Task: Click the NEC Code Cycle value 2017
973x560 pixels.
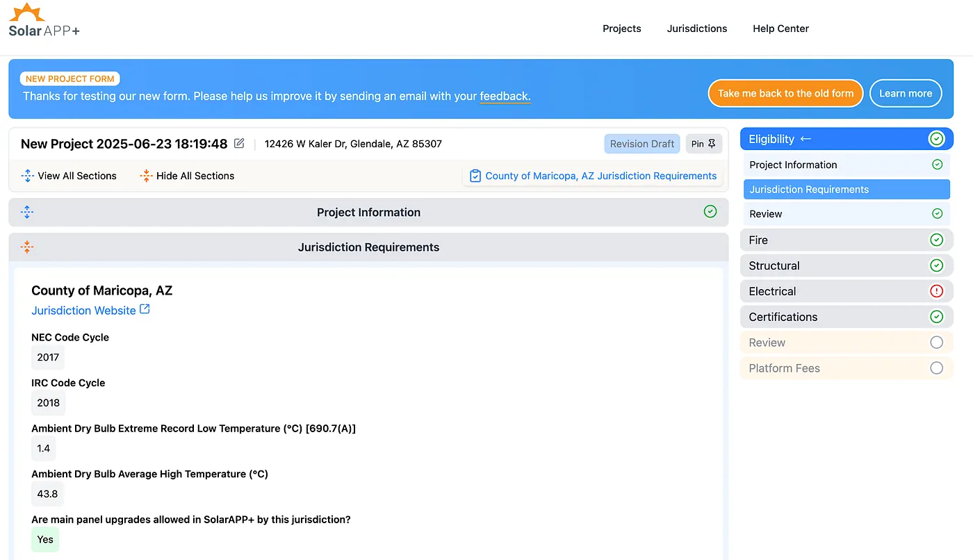Action: (48, 357)
